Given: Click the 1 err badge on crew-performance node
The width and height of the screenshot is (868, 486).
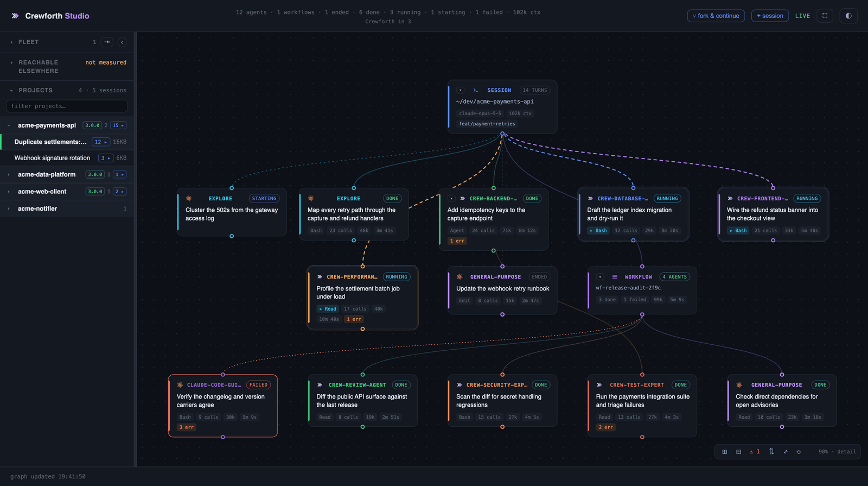Looking at the screenshot, I should [354, 319].
